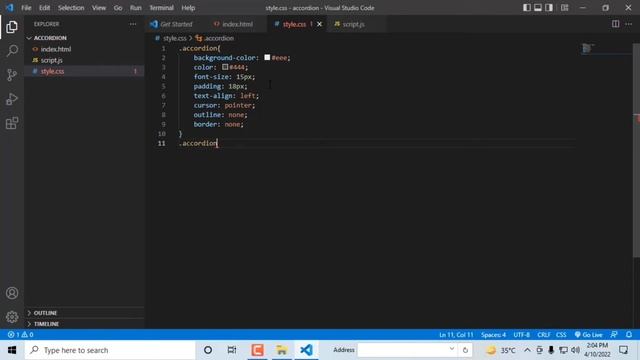Click the VS Code logo in title bar
Screen dimensions: 640x360
pyautogui.click(x=9, y=8)
